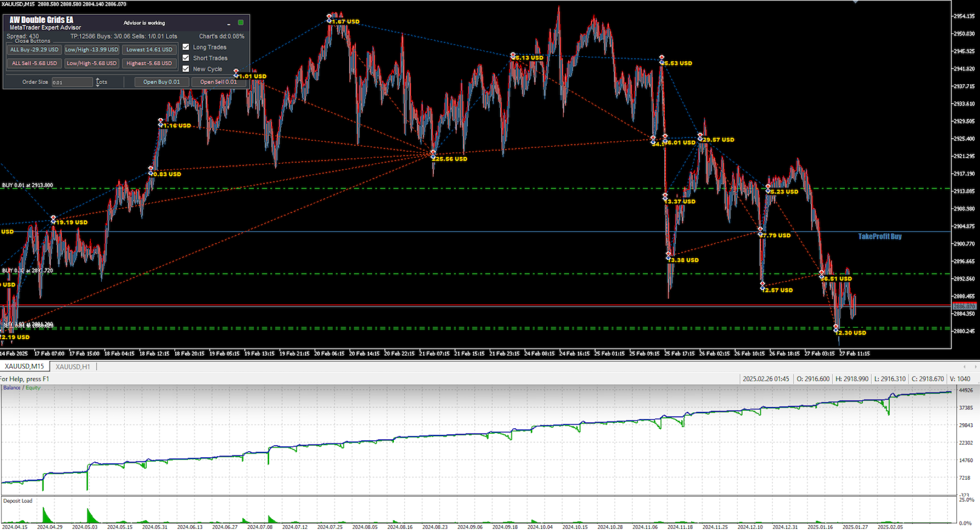Click the Lots up/down stepper arrows
Image resolution: width=980 pixels, height=530 pixels.
98,82
